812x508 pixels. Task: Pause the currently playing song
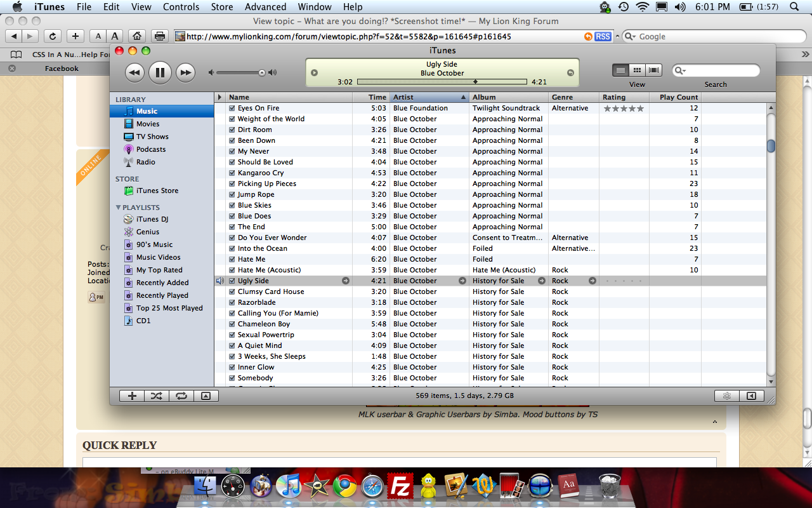tap(160, 72)
